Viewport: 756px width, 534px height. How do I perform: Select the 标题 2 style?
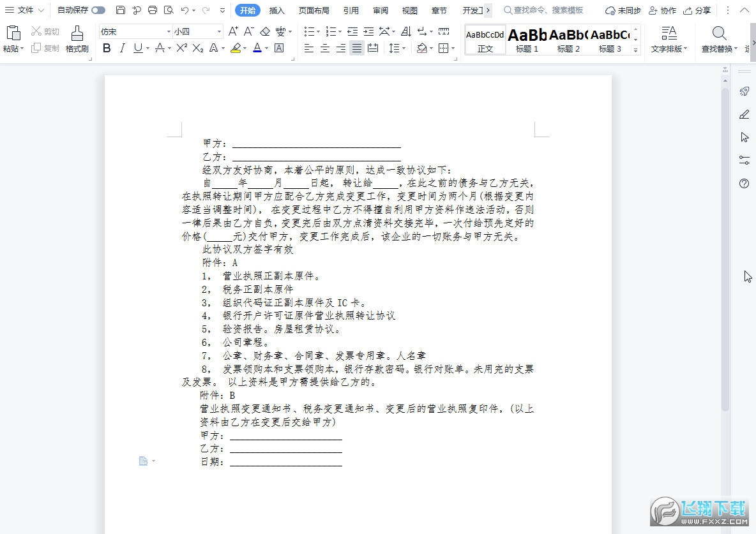[568, 40]
